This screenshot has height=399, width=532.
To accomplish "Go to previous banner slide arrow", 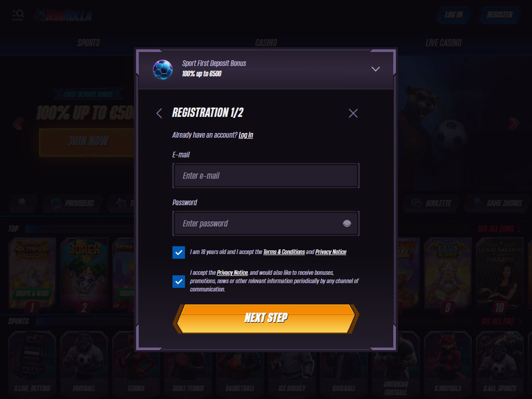I will pyautogui.click(x=18, y=124).
